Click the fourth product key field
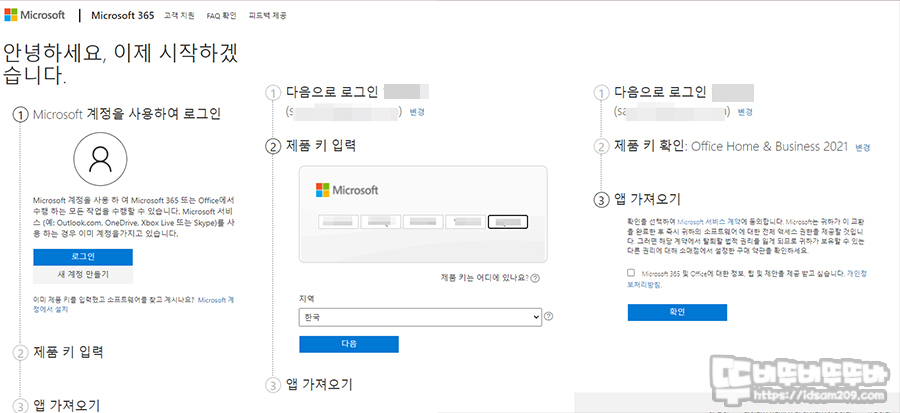Viewport: 900px width, 413px height. [x=465, y=221]
